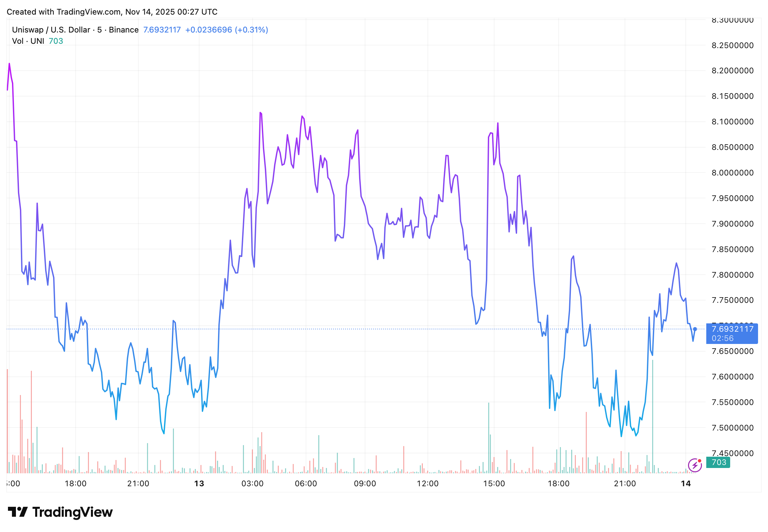Click the 15:00 time axis label
Screen dimensions: 768x532
(x=494, y=483)
